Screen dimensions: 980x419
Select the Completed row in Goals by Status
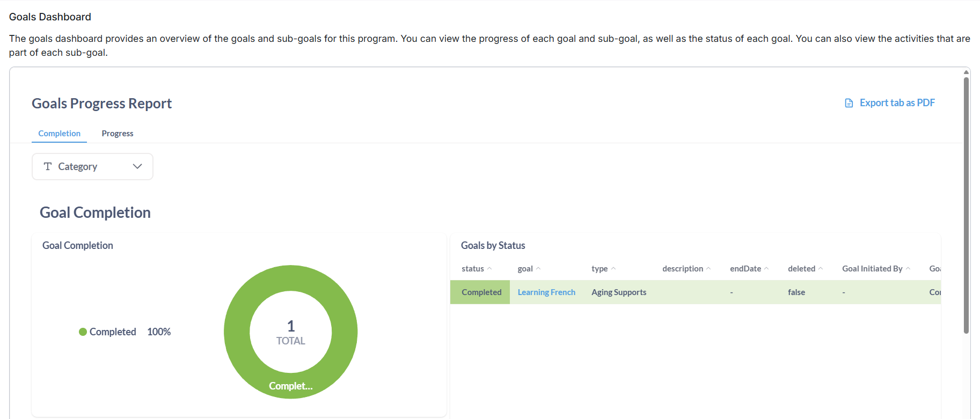coord(480,292)
